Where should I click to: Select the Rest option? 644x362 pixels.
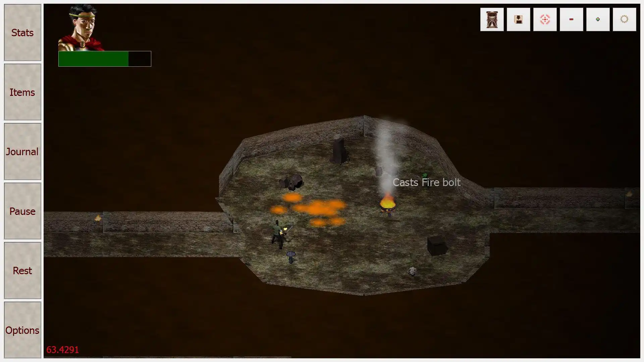22,271
